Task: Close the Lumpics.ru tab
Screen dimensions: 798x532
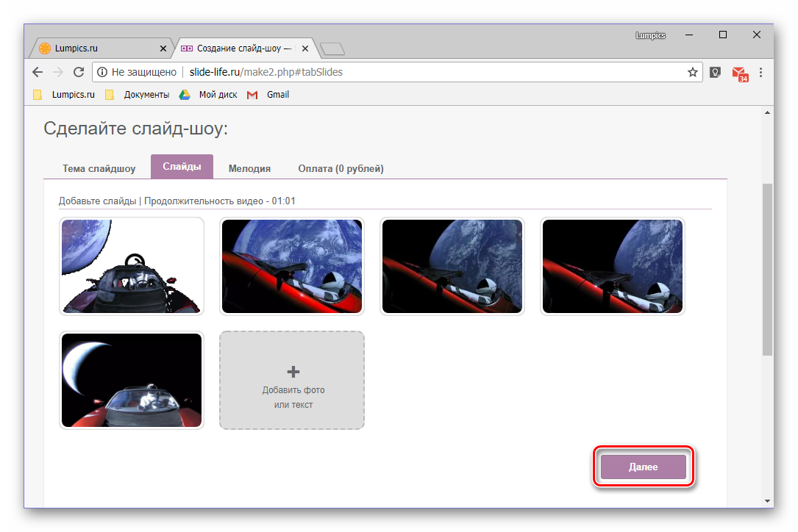Action: click(163, 48)
